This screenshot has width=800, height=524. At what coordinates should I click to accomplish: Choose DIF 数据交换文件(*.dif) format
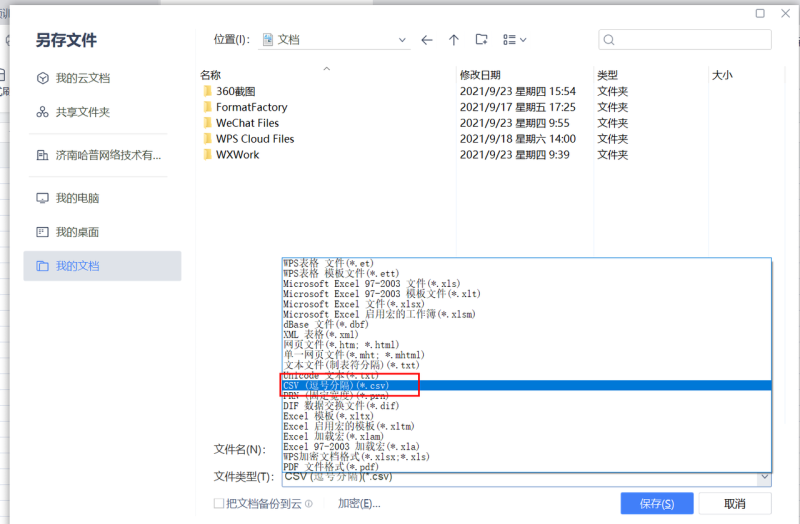point(527,406)
